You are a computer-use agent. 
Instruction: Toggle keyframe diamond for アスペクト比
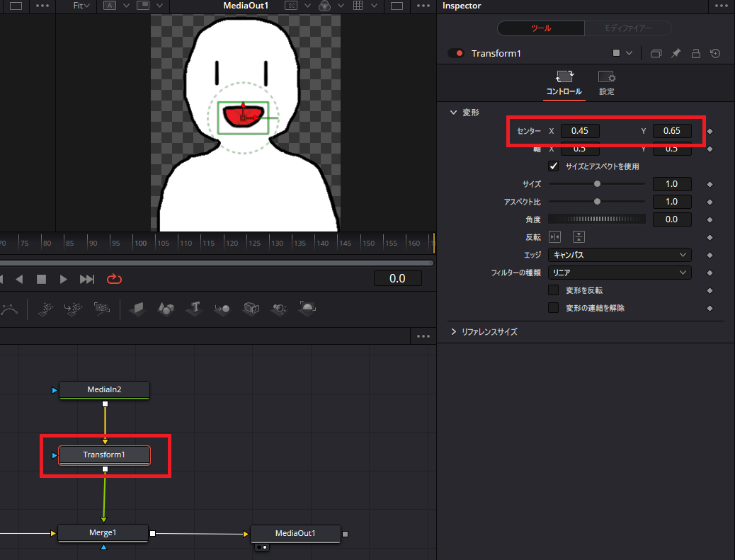[x=710, y=202]
